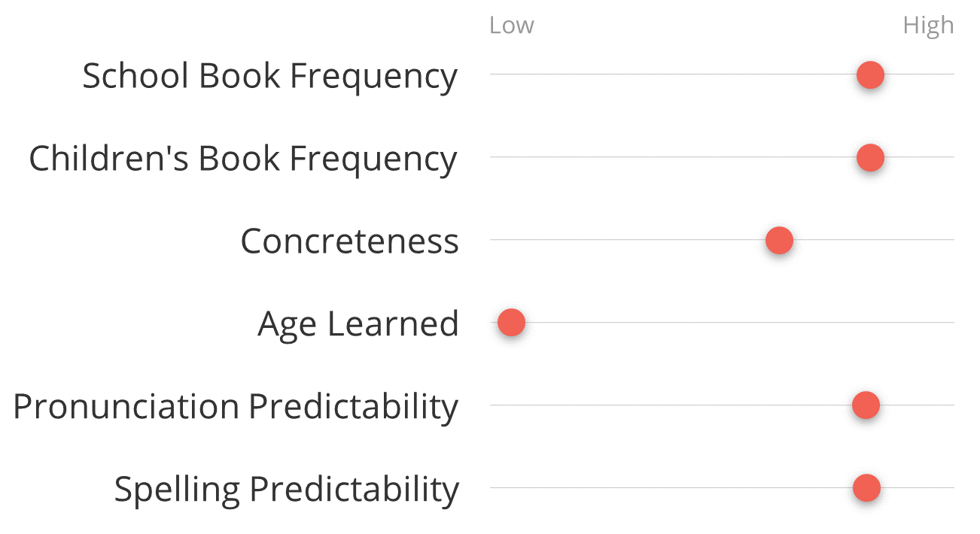Click the "Age Learned" label text
The width and height of the screenshot is (980, 534).
pos(358,324)
